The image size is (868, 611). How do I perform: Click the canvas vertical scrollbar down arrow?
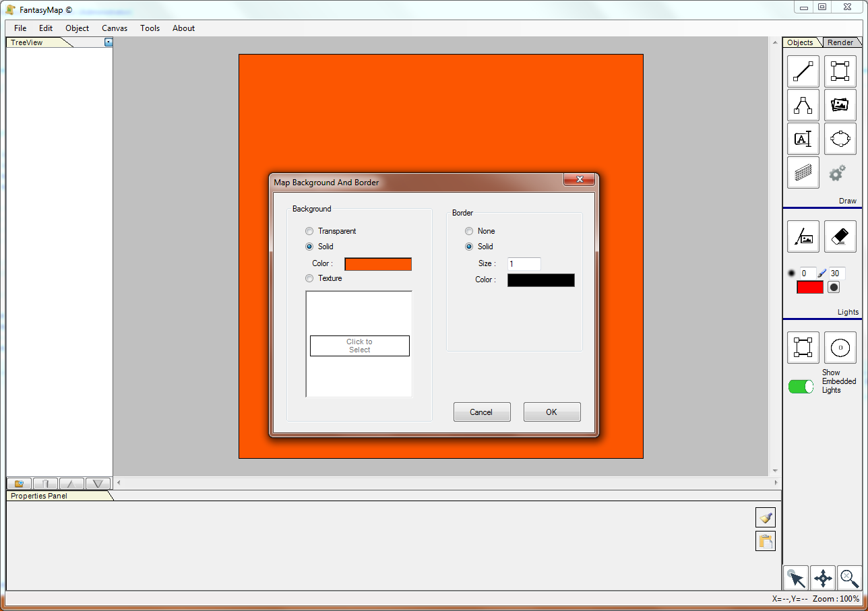776,470
